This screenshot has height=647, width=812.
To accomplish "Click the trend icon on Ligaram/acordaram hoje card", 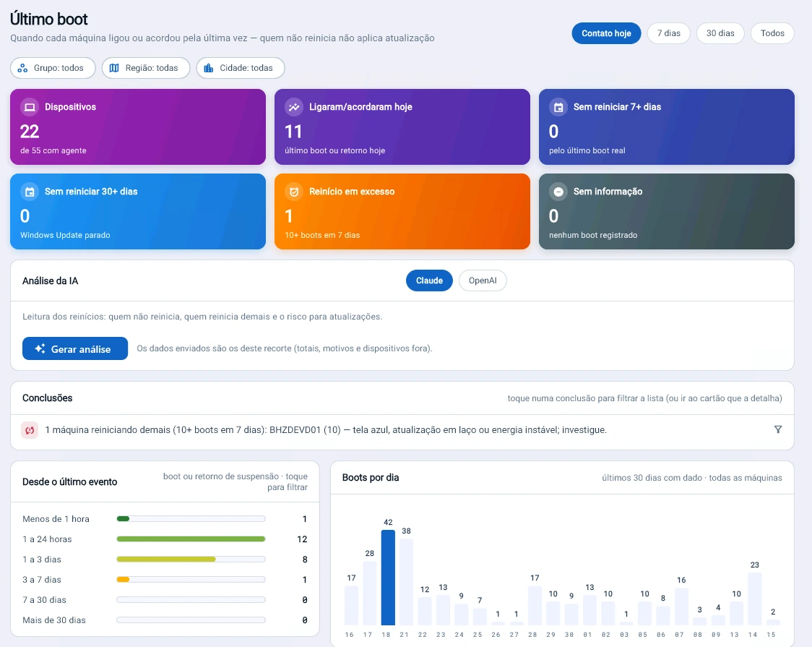I will point(294,107).
